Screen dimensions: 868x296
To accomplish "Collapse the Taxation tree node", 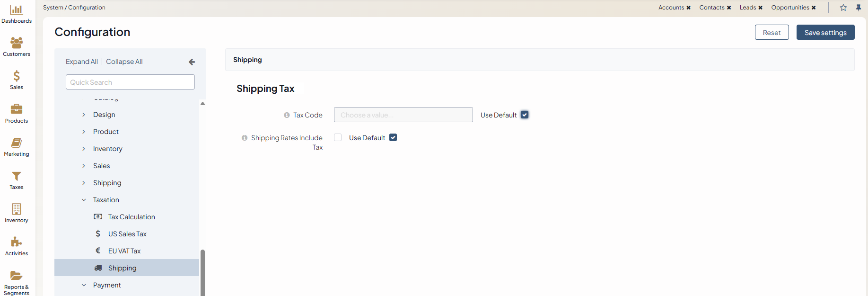I will [x=84, y=200].
